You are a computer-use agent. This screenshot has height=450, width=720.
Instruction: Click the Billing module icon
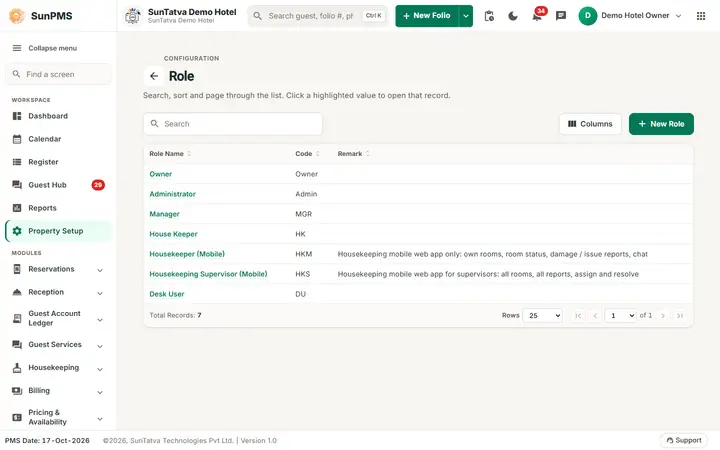[17, 391]
